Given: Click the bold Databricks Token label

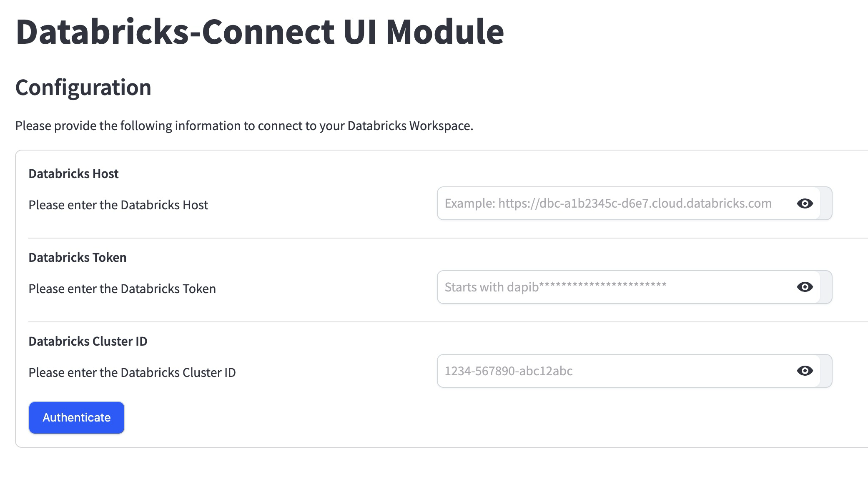Looking at the screenshot, I should (x=77, y=257).
